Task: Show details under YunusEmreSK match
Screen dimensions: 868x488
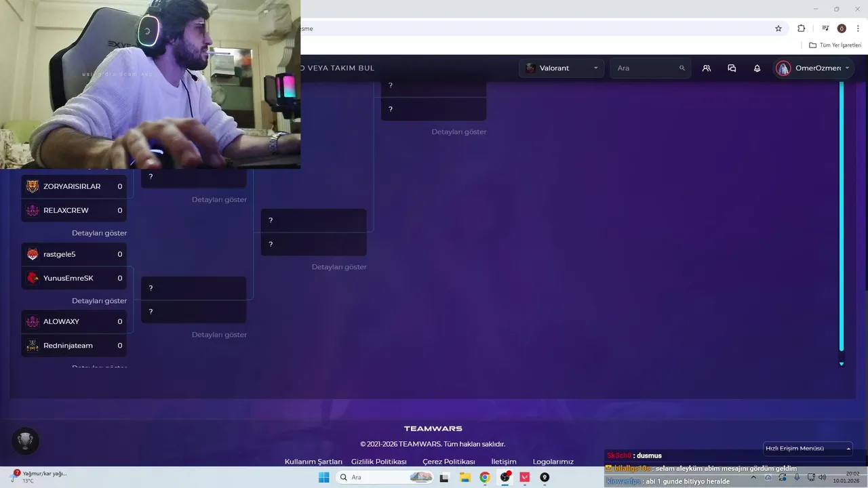Action: coord(100,301)
